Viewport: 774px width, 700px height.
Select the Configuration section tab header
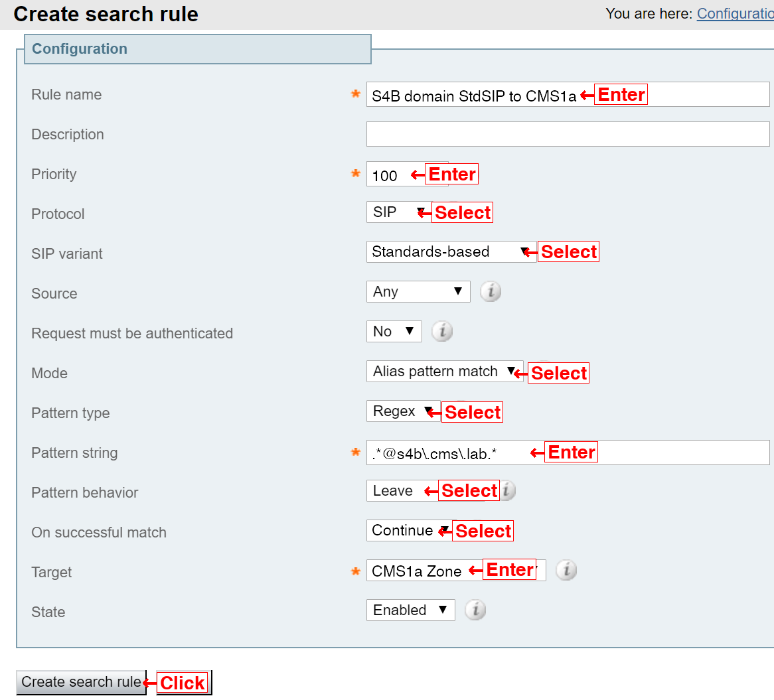tap(197, 49)
